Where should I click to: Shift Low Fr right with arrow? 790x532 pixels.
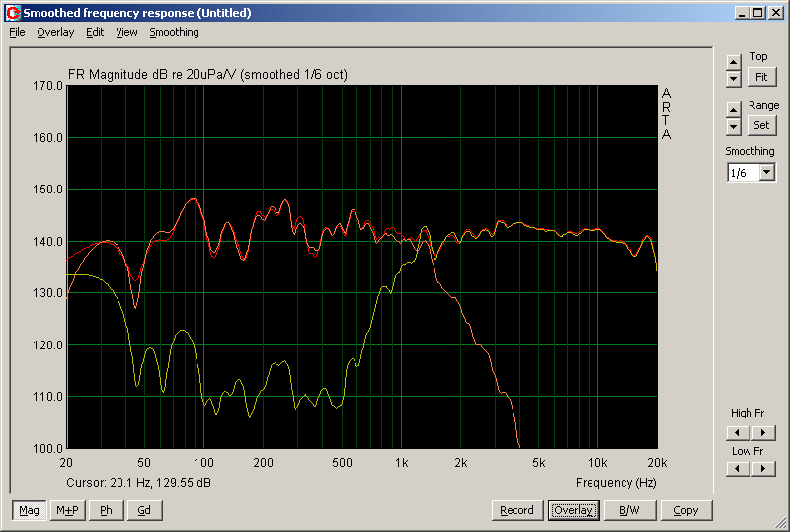coord(762,469)
